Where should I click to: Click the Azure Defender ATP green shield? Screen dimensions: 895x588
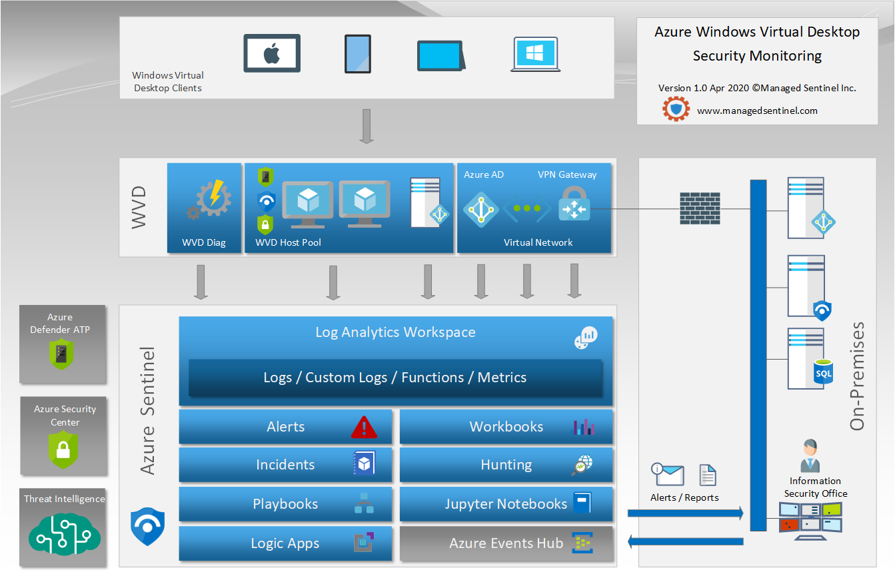point(61,354)
